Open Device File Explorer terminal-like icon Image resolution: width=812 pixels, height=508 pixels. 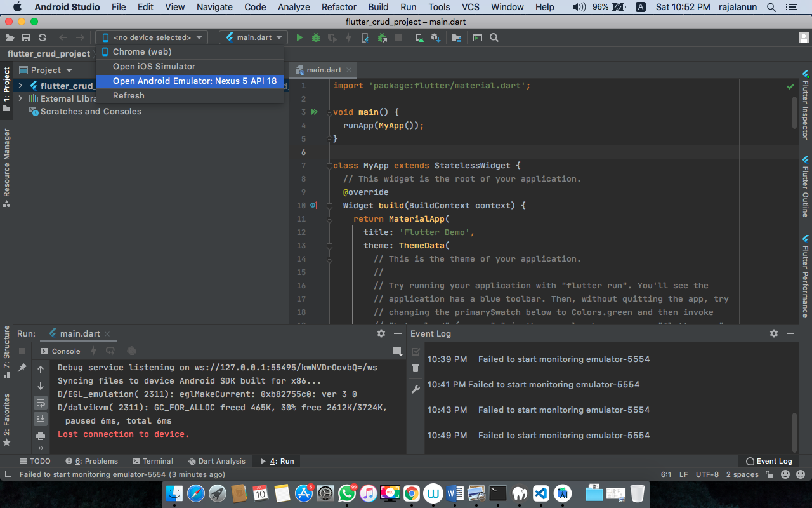click(478, 37)
